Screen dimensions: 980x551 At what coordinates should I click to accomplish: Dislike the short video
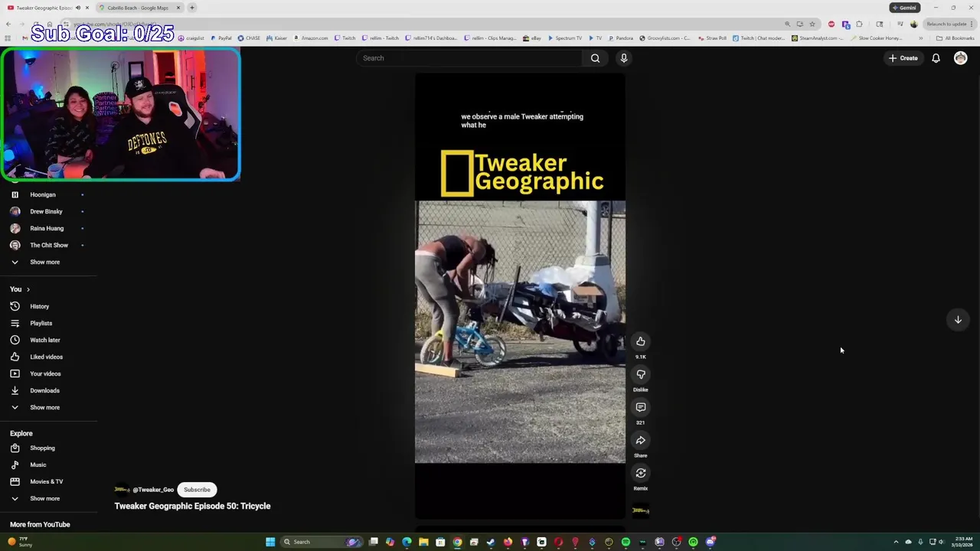click(641, 374)
